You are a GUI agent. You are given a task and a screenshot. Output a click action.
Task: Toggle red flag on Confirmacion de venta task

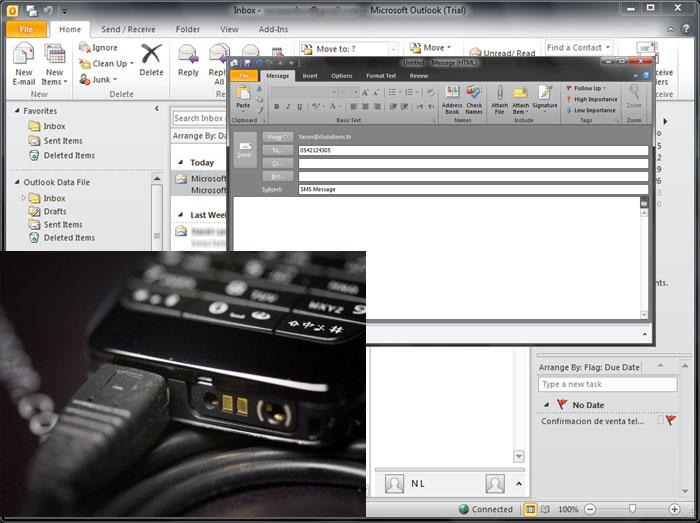[x=671, y=420]
